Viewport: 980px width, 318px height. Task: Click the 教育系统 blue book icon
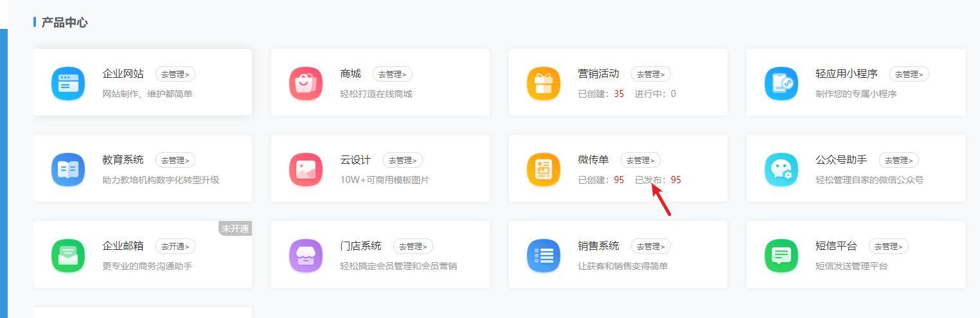click(x=68, y=170)
